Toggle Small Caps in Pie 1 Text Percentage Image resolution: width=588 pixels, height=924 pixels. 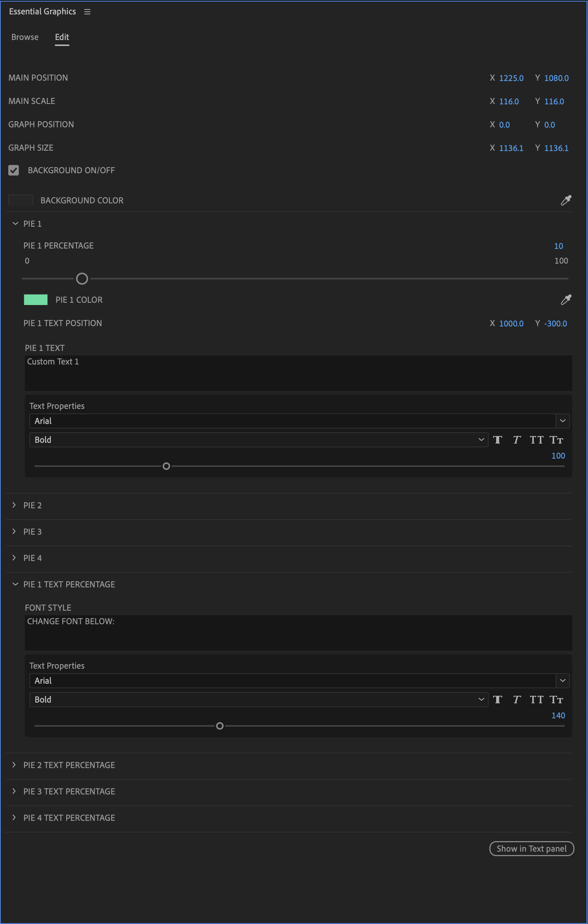pos(556,700)
